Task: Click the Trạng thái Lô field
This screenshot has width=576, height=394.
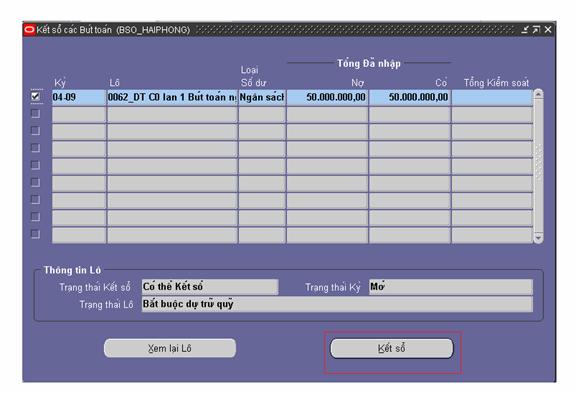Action: [x=337, y=304]
